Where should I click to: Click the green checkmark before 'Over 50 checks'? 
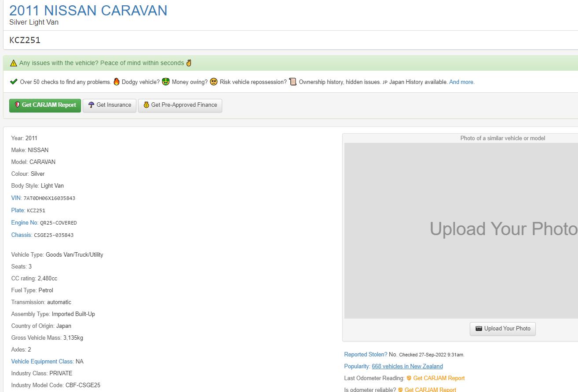tap(14, 82)
